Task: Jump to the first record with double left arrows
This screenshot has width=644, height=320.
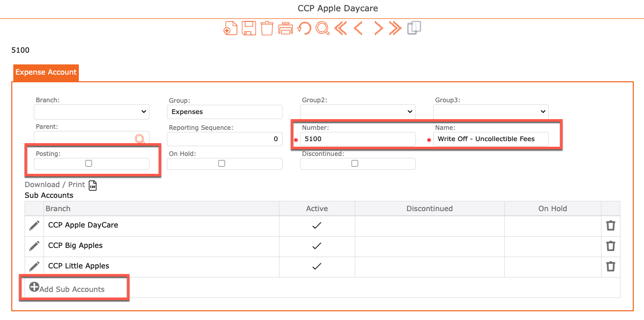Action: coord(340,28)
